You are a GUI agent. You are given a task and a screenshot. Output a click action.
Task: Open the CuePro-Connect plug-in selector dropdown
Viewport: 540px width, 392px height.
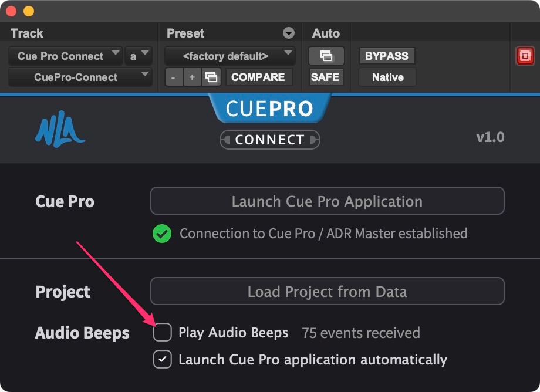[80, 77]
